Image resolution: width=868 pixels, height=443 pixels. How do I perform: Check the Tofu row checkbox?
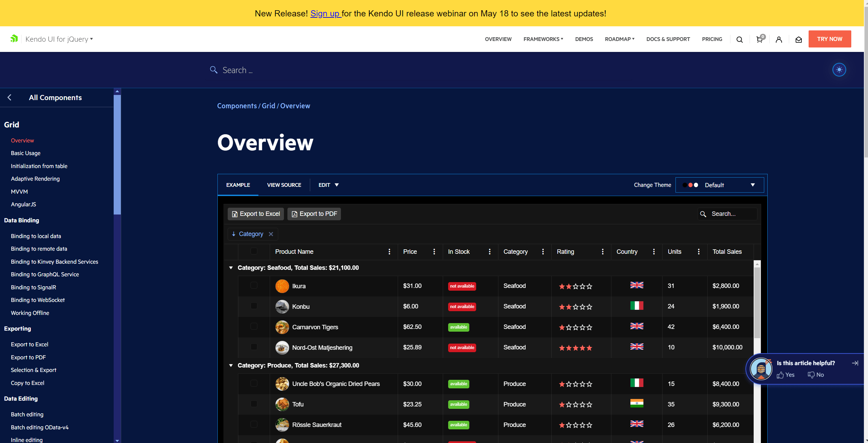(254, 404)
